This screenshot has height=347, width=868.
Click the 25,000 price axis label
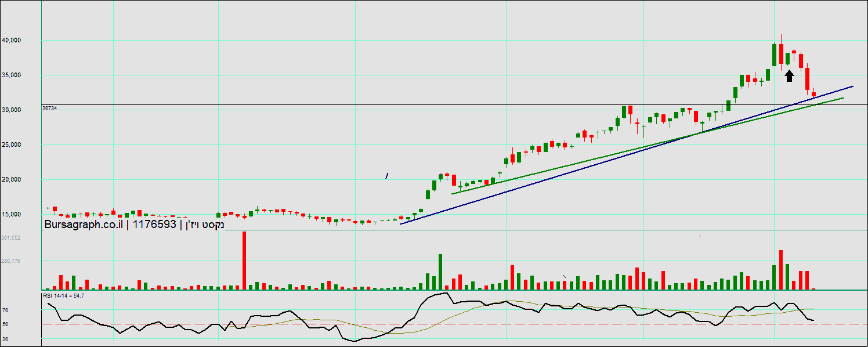(x=28, y=144)
